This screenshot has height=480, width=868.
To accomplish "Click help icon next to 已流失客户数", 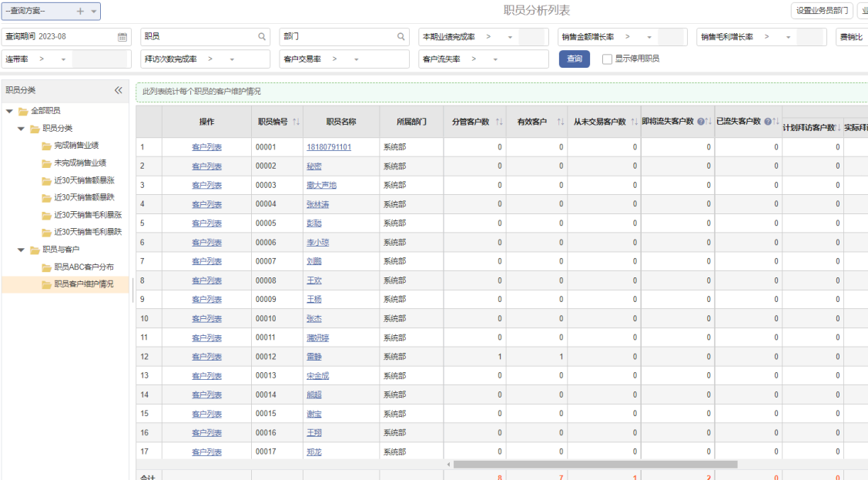I will (x=768, y=122).
